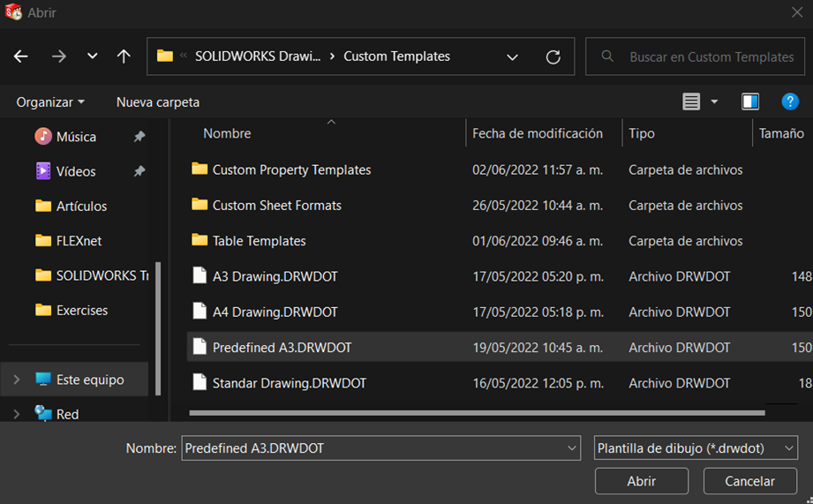Go back with the left arrow
The width and height of the screenshot is (813, 504).
pos(20,56)
